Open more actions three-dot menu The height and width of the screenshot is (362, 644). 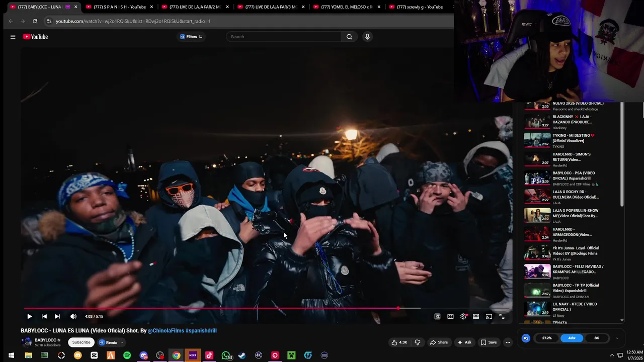(x=508, y=342)
